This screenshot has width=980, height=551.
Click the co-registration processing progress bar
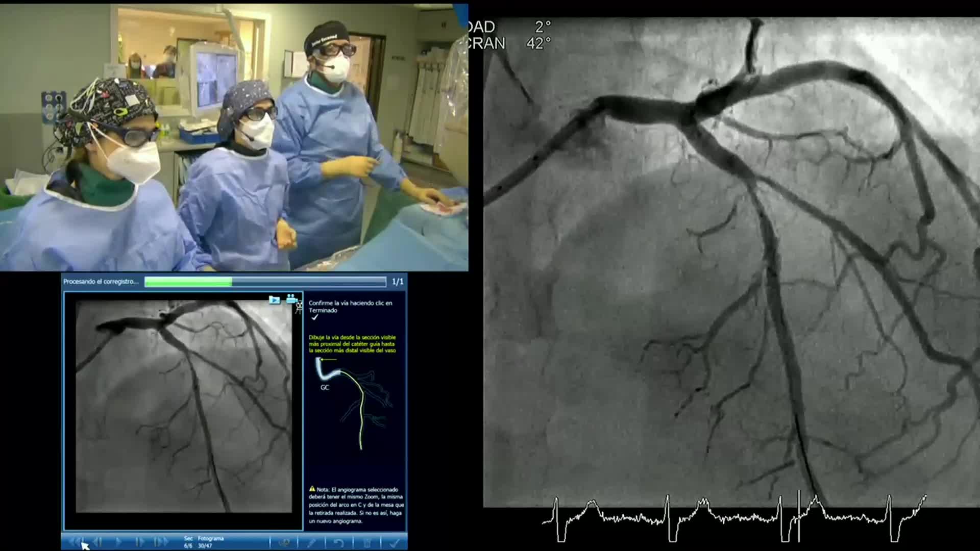pos(265,282)
